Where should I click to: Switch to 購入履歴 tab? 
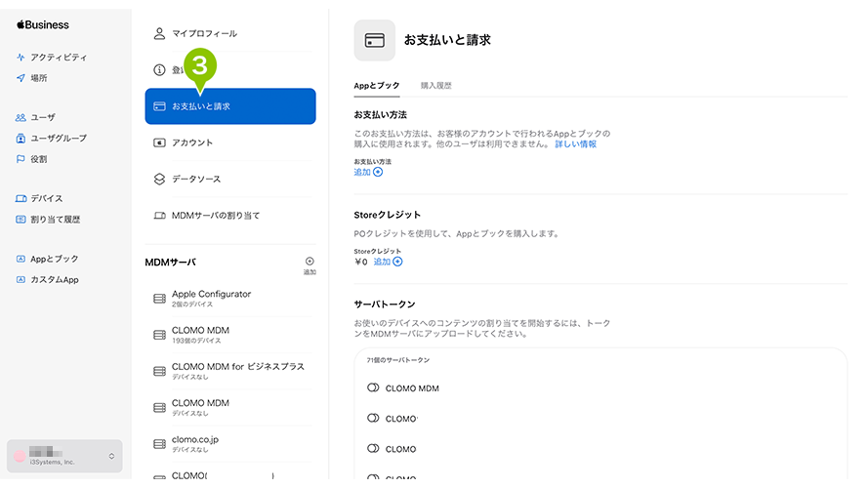(x=436, y=86)
